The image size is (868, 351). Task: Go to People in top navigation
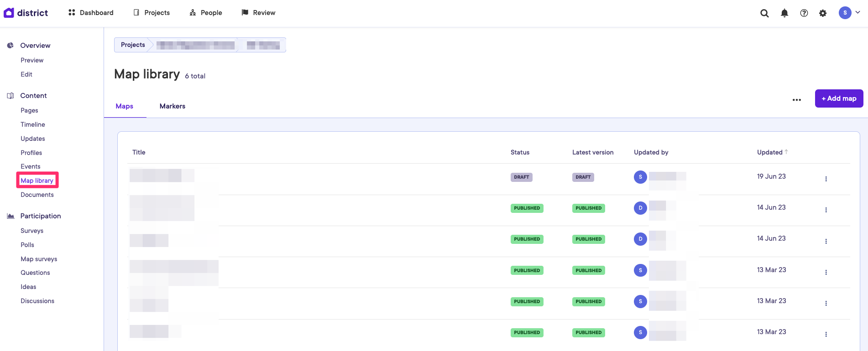pos(206,13)
